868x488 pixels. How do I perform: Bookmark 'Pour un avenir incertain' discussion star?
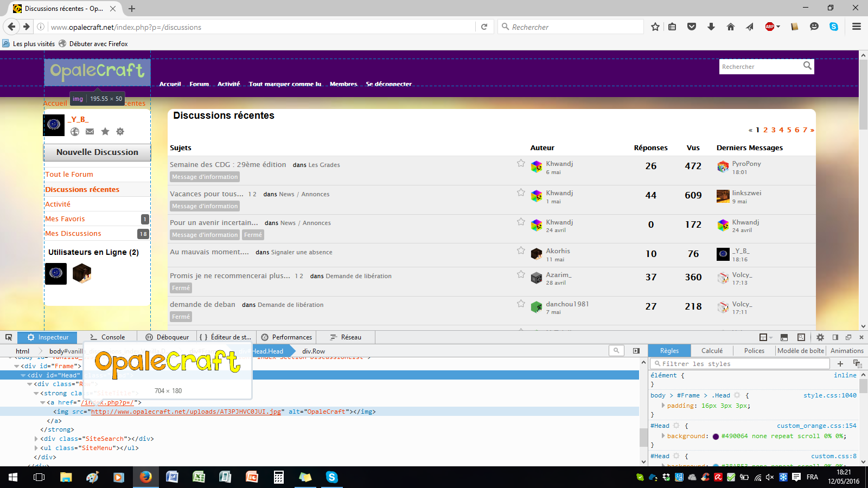coord(521,222)
